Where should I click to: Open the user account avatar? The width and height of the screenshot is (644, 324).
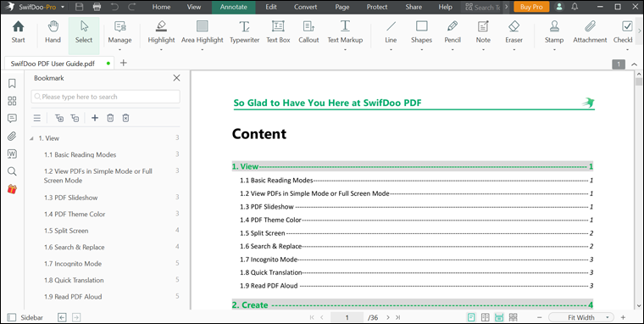coord(559,7)
